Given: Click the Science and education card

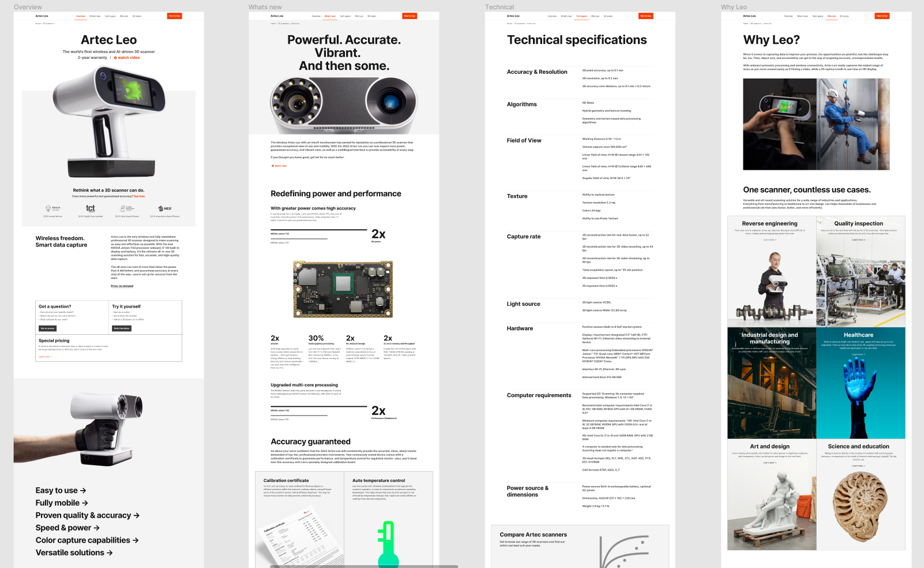Looking at the screenshot, I should [x=861, y=495].
